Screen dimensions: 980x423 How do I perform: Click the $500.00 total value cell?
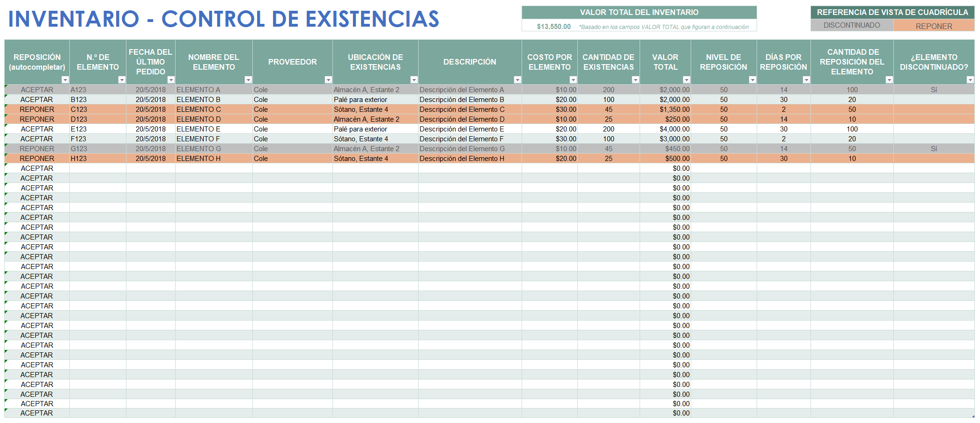tap(665, 159)
